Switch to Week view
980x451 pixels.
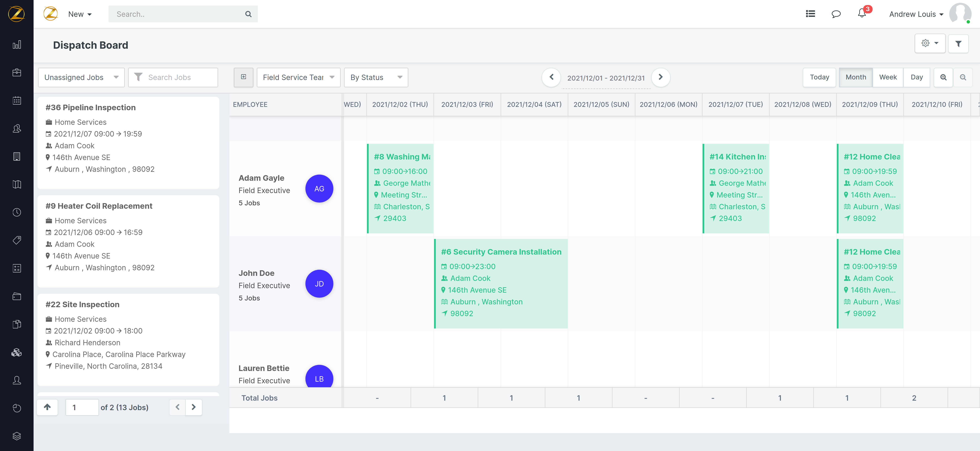coord(888,77)
